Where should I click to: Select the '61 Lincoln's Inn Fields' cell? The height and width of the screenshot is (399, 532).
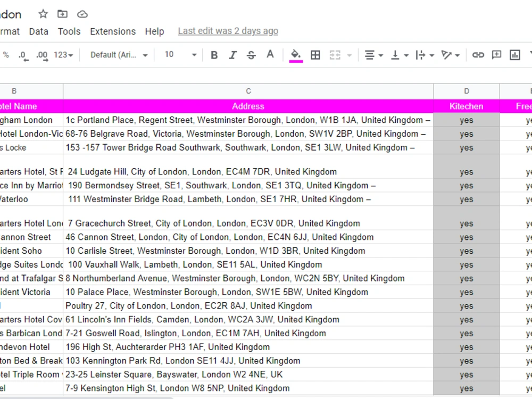(248, 320)
